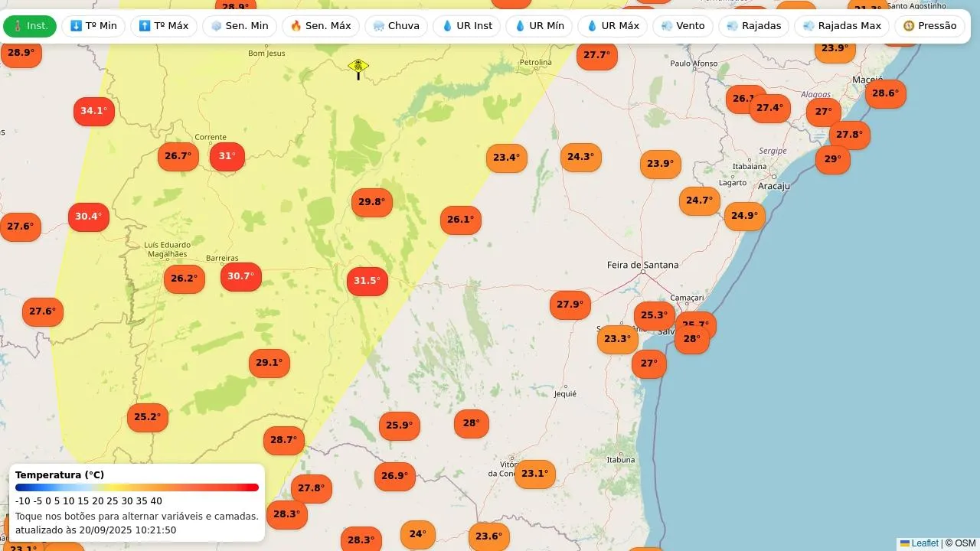The height and width of the screenshot is (551, 980).
Task: Open the Leaflet attribution link
Action: coord(924,543)
